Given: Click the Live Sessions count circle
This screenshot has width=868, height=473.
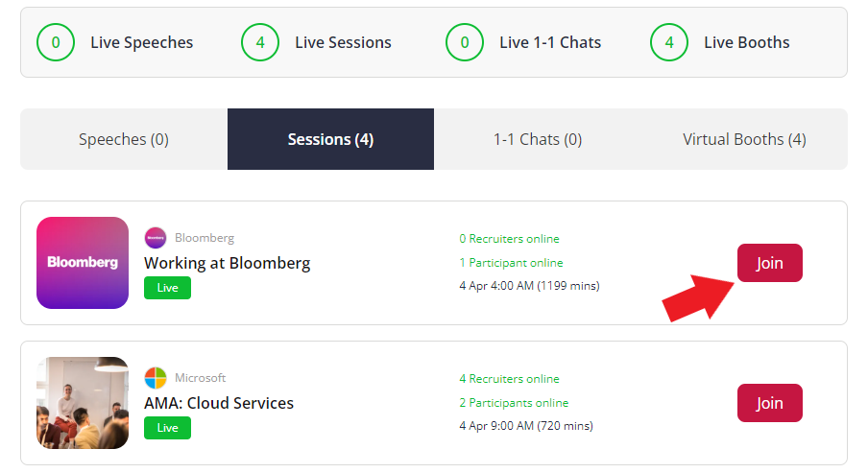Looking at the screenshot, I should click(260, 42).
